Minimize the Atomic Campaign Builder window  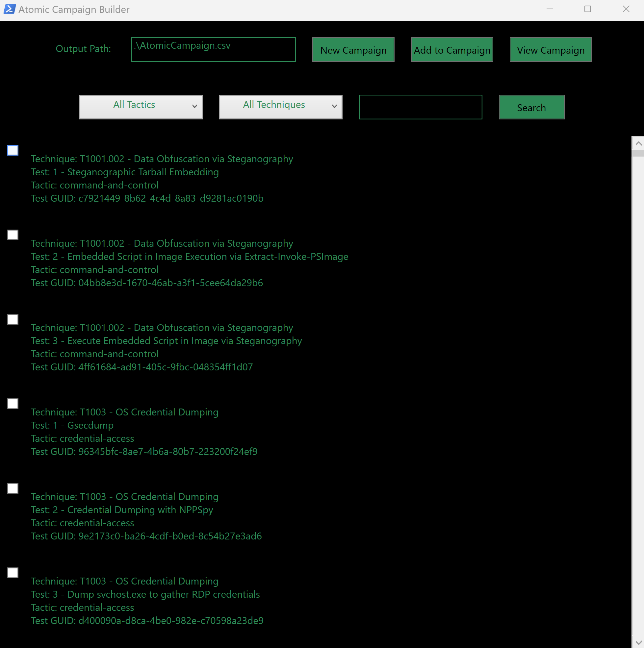pyautogui.click(x=549, y=9)
